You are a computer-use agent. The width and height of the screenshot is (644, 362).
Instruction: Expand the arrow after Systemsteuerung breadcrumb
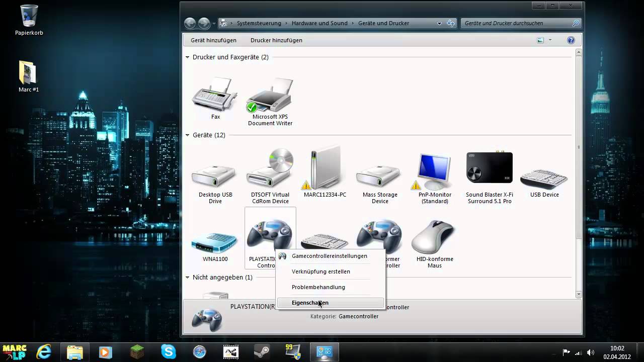tap(286, 23)
